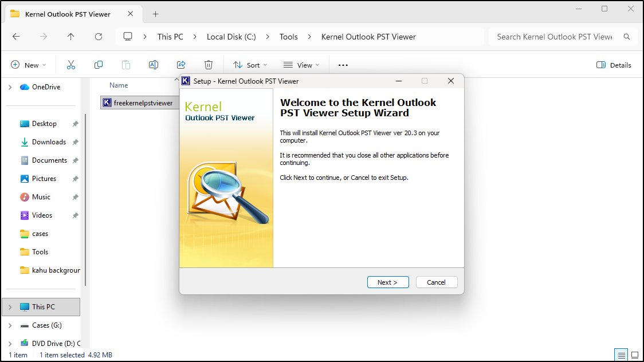The height and width of the screenshot is (362, 644).
Task: Click the pin icon next to Downloads
Action: click(x=75, y=143)
